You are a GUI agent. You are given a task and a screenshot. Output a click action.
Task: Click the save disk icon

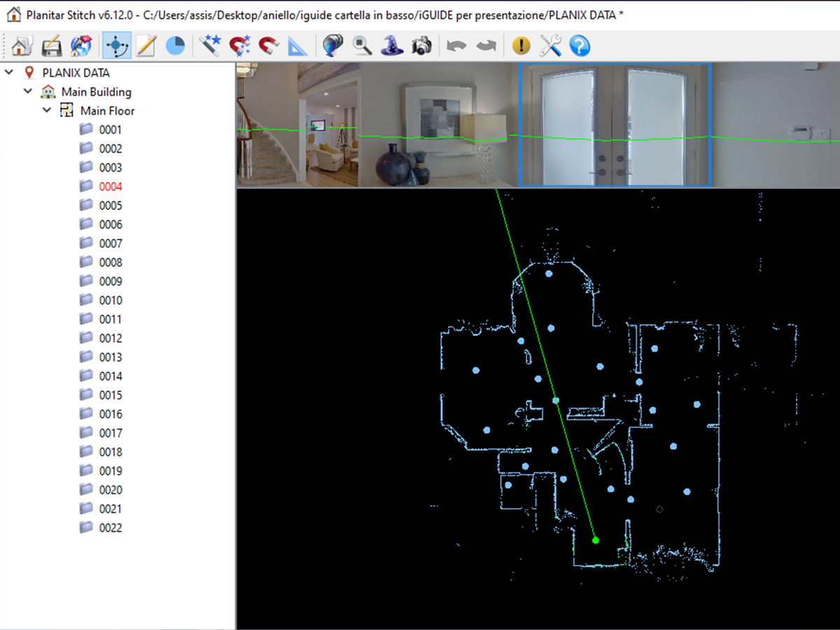[x=51, y=46]
